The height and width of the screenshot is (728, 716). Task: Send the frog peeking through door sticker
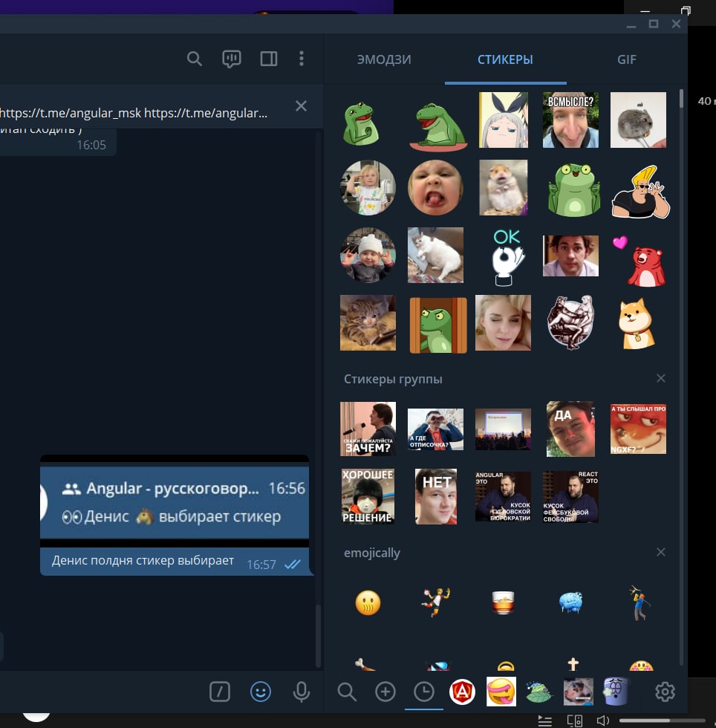(x=438, y=325)
